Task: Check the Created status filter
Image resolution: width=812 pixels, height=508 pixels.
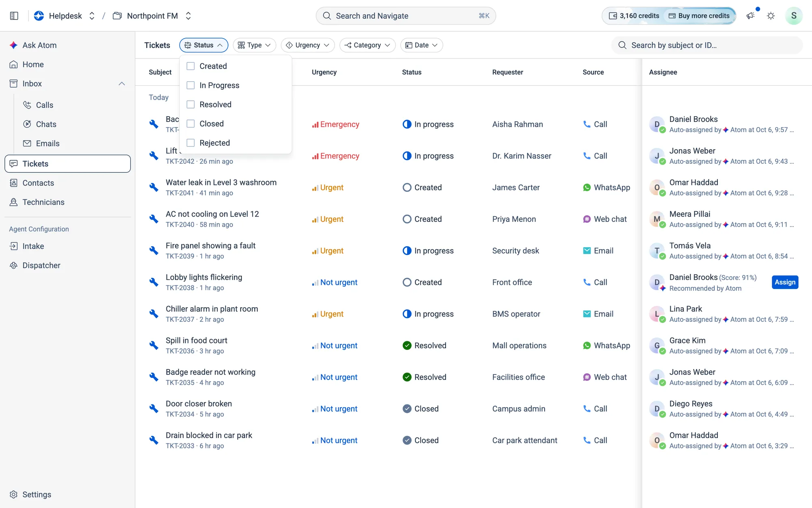Action: coord(190,66)
